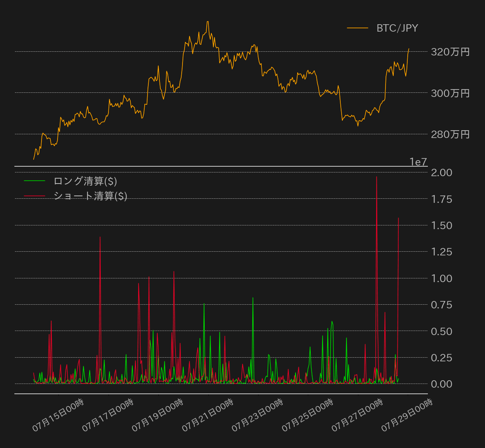485x448 pixels.
Task: Click the orange BTC/JPY legend line swatch
Action: [357, 28]
